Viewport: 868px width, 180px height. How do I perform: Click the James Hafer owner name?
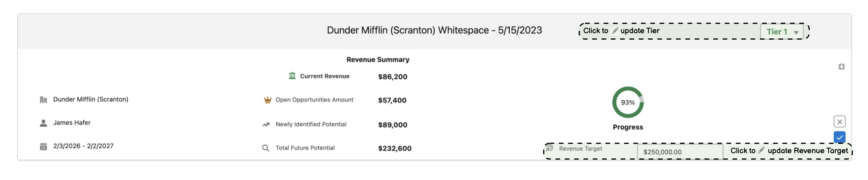point(72,123)
